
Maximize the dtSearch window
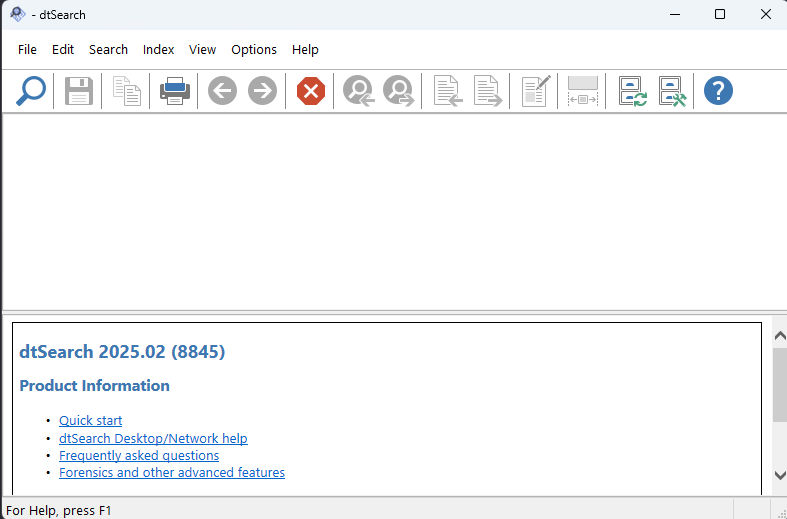coord(720,15)
